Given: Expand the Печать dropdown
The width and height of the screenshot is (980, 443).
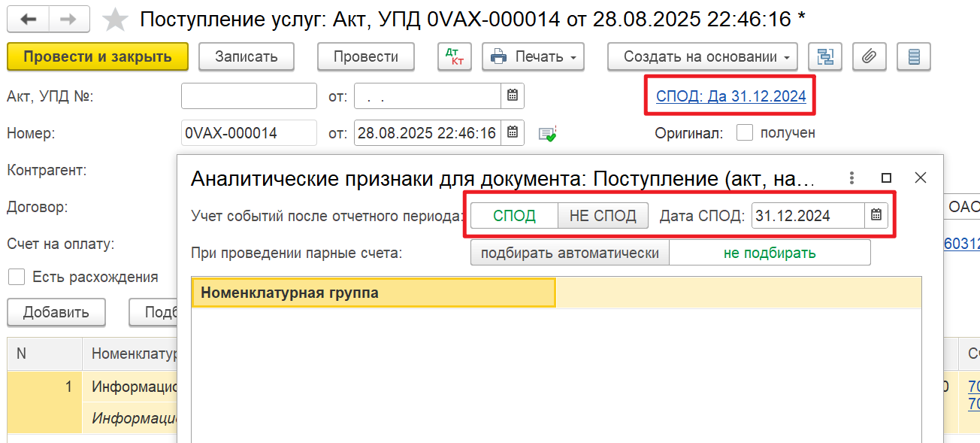Looking at the screenshot, I should click(x=534, y=56).
